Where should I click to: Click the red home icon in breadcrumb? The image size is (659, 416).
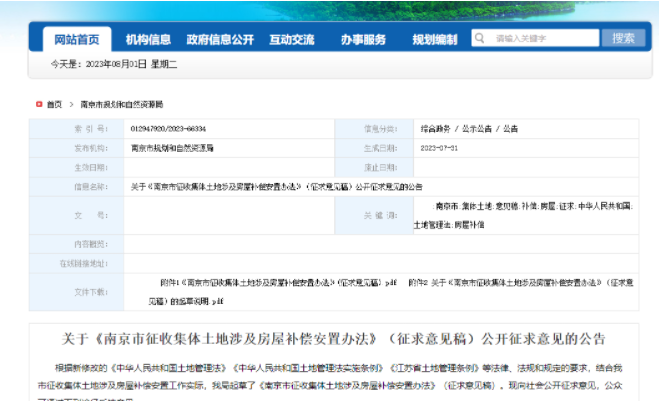(38, 104)
